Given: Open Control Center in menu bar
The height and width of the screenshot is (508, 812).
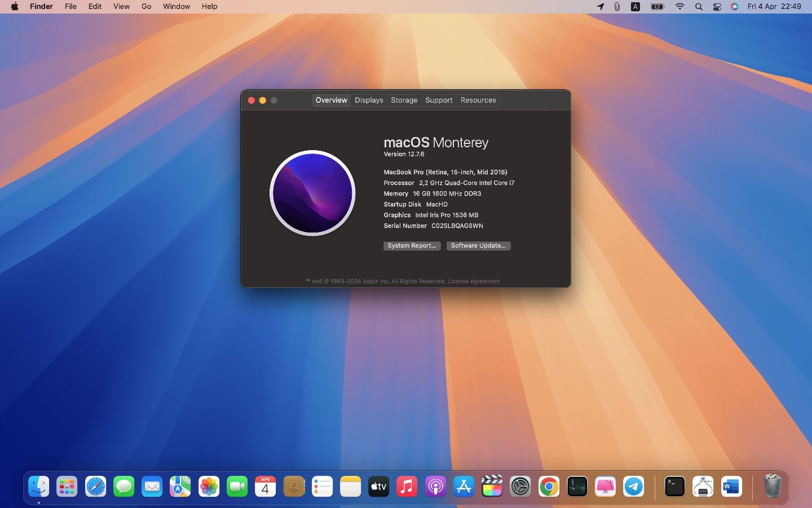Looking at the screenshot, I should click(717, 6).
